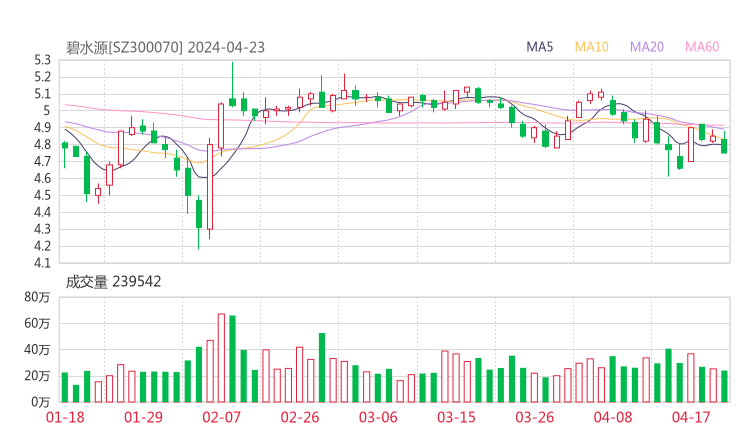Click the 5.3 price axis label

tap(42, 60)
